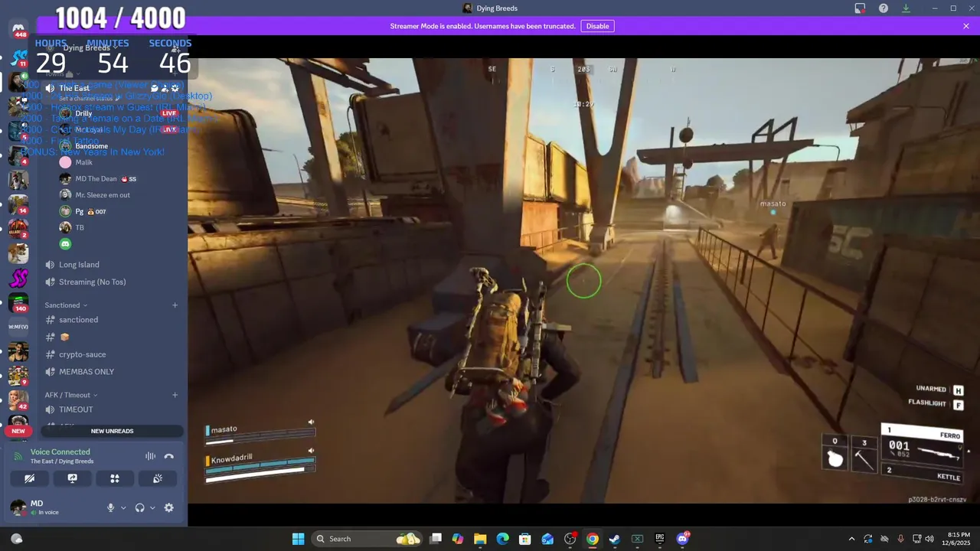Open Discord from the taskbar
The image size is (980, 551).
[682, 539]
